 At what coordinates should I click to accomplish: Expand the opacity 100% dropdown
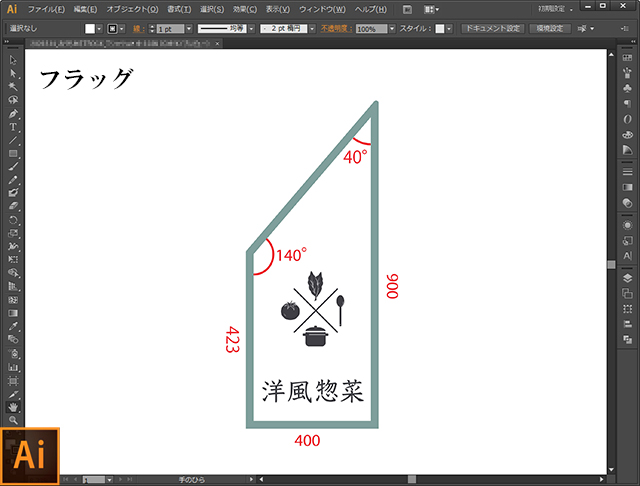tap(392, 29)
